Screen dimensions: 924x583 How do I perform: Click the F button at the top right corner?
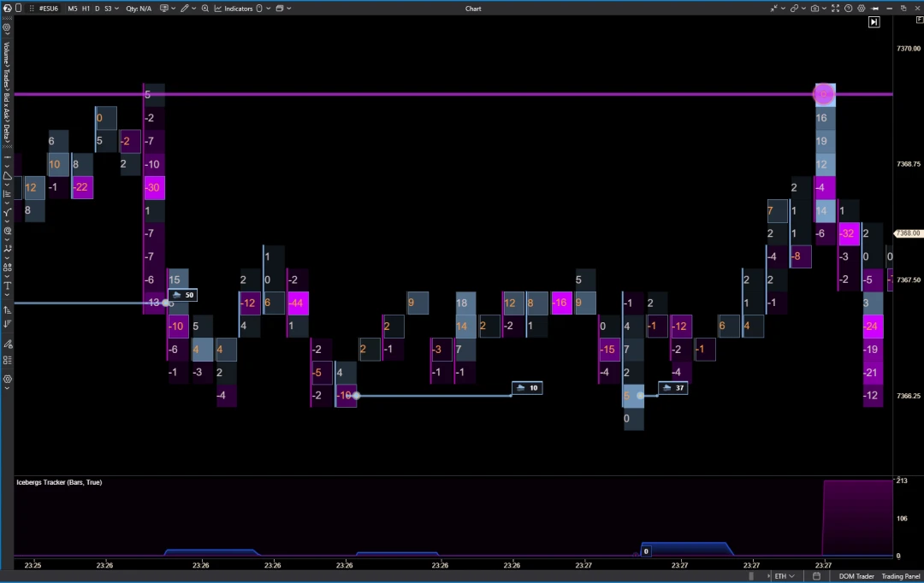click(919, 20)
